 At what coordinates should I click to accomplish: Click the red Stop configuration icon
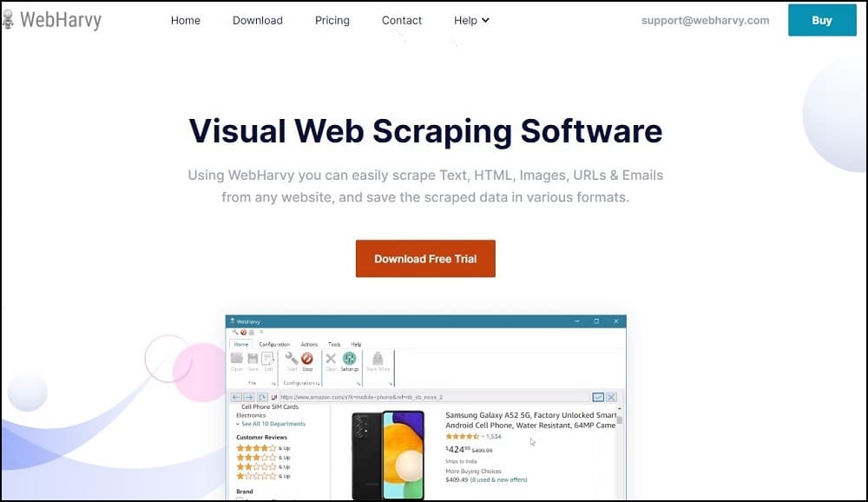point(307,362)
